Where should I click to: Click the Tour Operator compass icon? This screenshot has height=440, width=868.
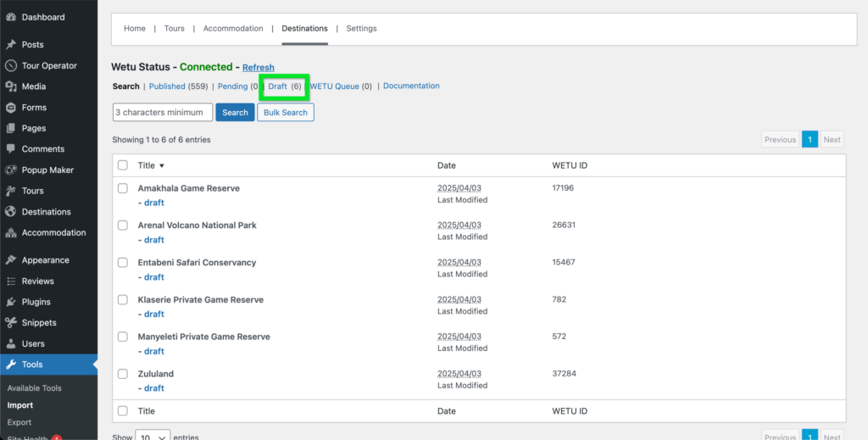10,65
